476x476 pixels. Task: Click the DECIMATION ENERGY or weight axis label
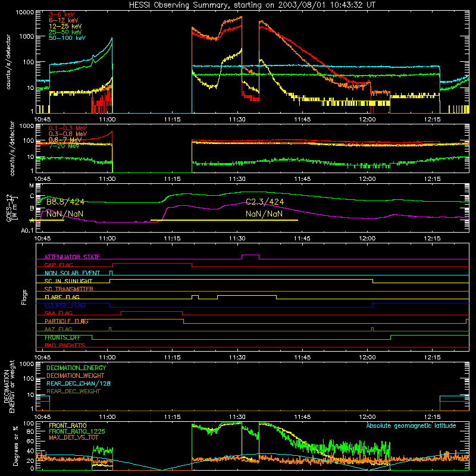point(9,386)
